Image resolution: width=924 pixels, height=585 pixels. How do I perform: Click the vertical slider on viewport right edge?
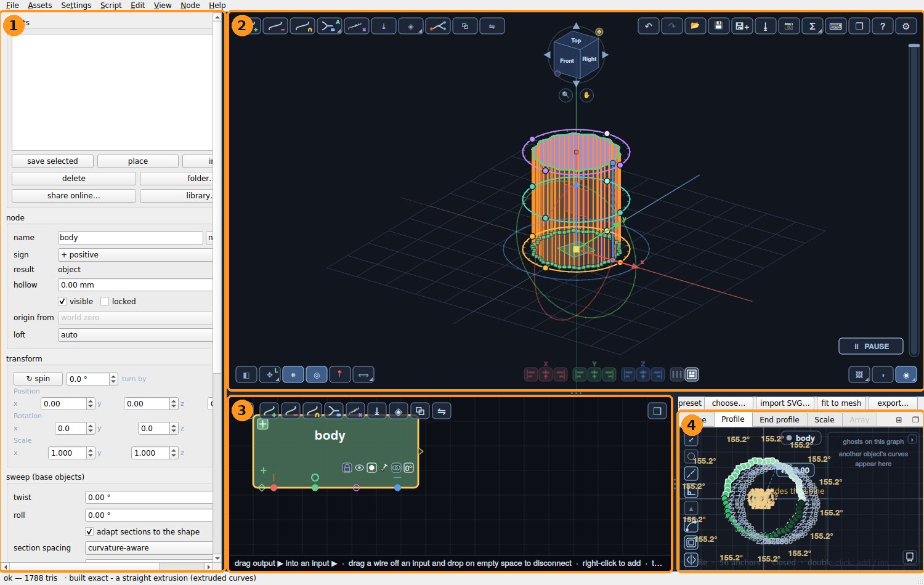coord(914,200)
